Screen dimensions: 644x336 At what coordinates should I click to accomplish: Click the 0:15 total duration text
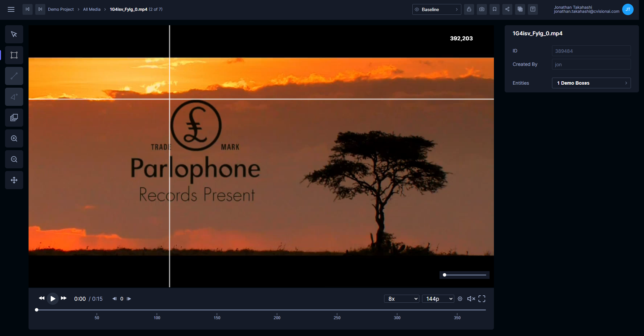click(x=97, y=299)
